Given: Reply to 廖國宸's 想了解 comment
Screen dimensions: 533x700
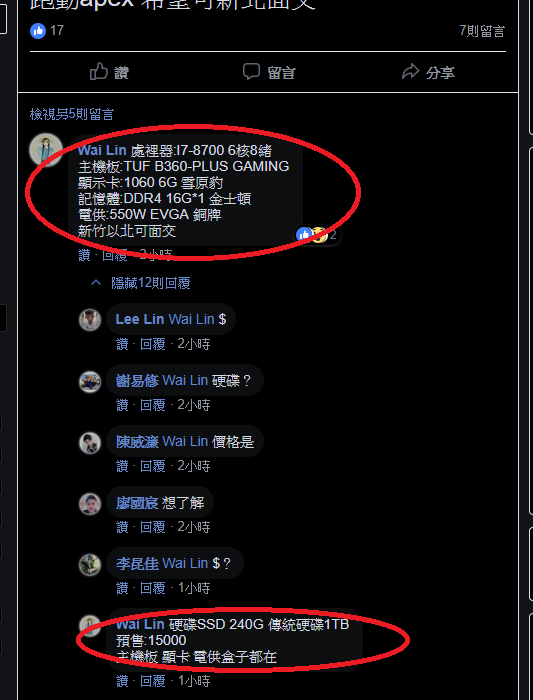Looking at the screenshot, I should click(153, 527).
